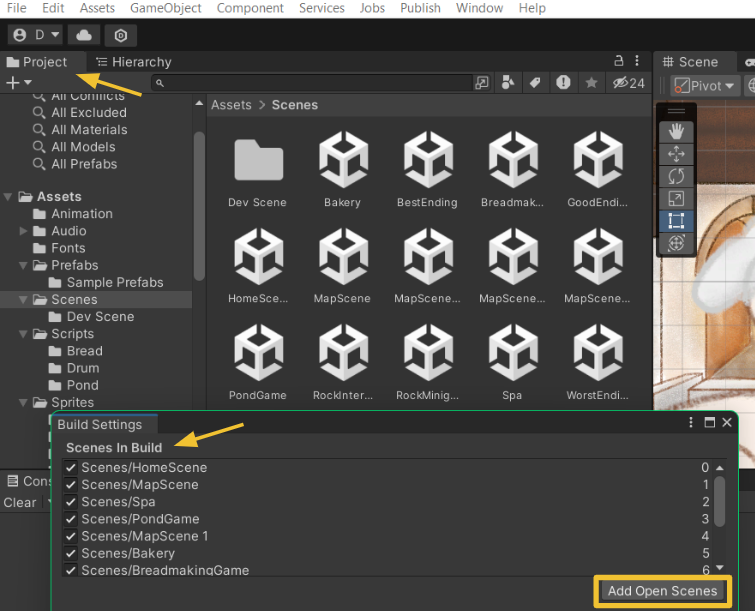Uncheck Scenes/Bakery in build list
Image resolution: width=755 pixels, height=611 pixels.
point(71,553)
